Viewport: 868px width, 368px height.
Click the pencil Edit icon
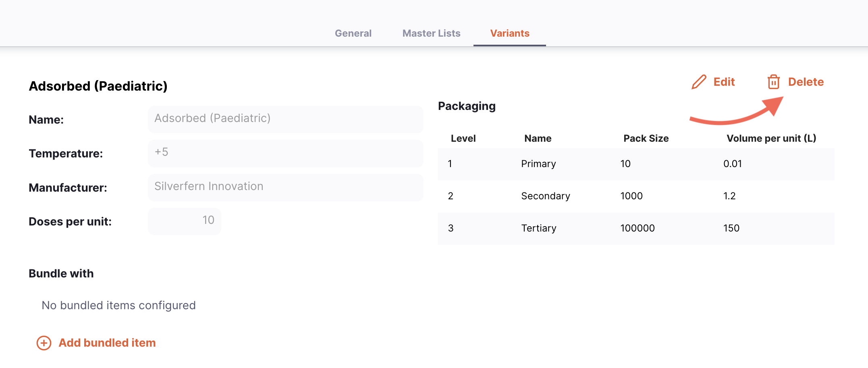click(x=699, y=82)
